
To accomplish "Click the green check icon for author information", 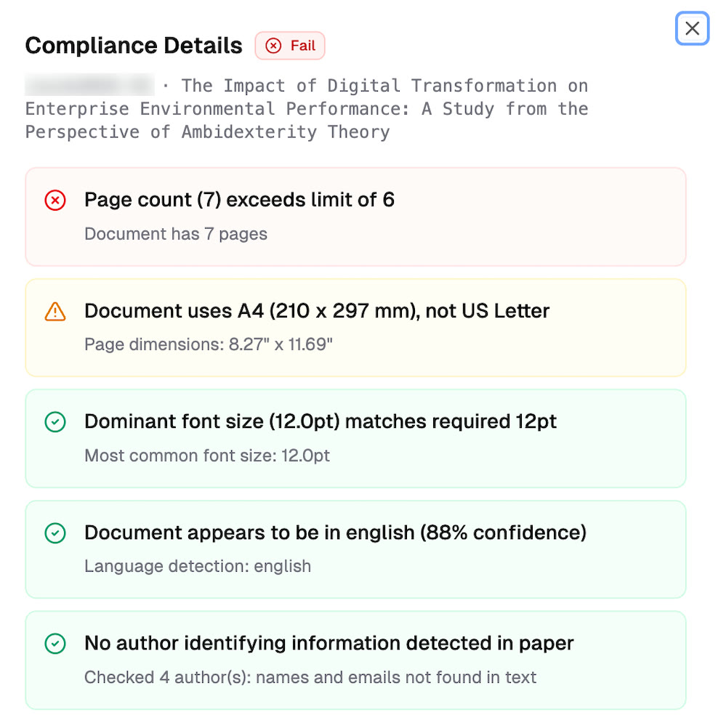I will pyautogui.click(x=55, y=644).
